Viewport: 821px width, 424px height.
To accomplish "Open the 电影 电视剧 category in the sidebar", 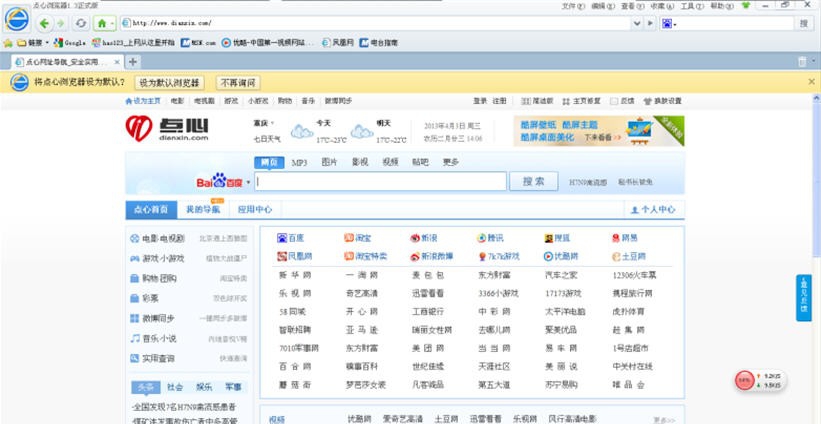I will tap(158, 239).
